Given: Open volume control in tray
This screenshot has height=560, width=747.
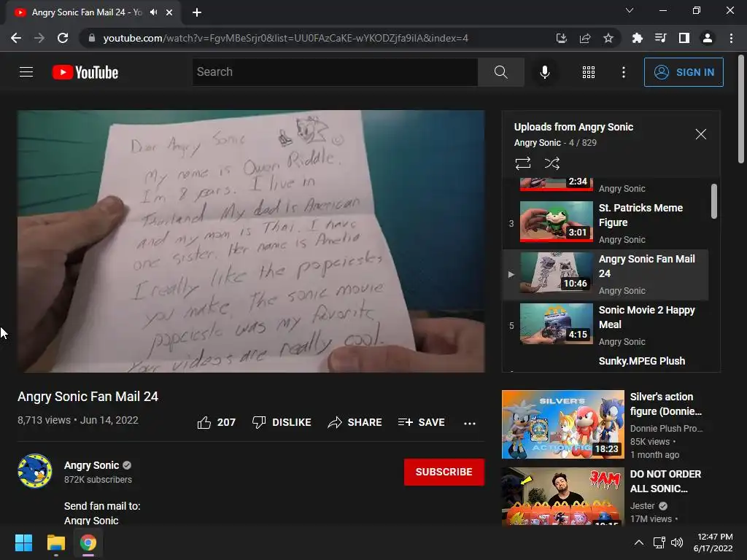Looking at the screenshot, I should 676,542.
